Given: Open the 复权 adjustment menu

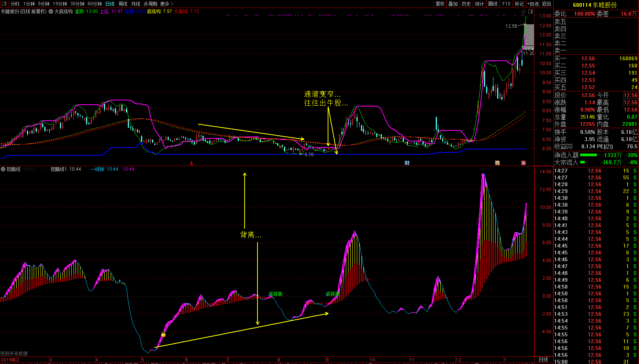Looking at the screenshot, I should [440, 4].
